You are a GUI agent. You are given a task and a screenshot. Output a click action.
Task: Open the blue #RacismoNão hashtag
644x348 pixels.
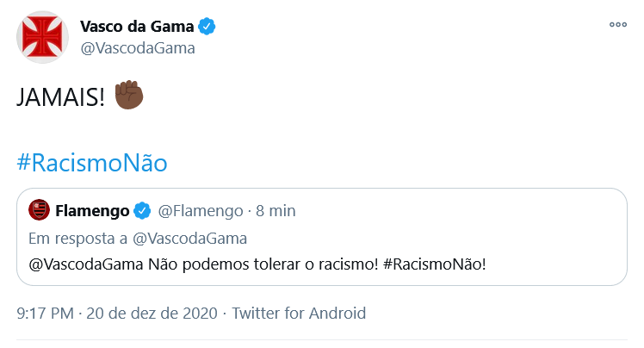click(91, 162)
